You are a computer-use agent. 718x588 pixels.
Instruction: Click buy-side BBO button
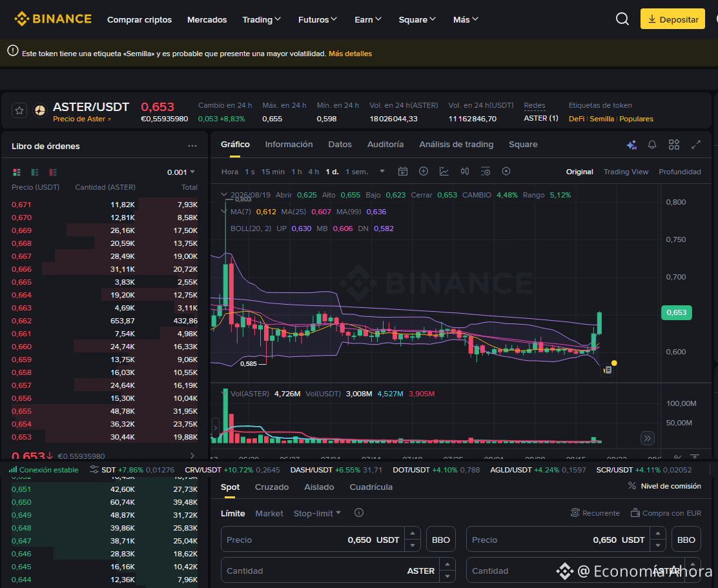point(441,540)
